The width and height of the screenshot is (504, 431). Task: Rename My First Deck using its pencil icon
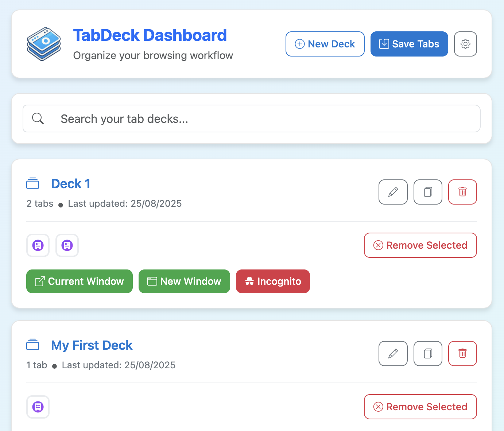tap(393, 353)
